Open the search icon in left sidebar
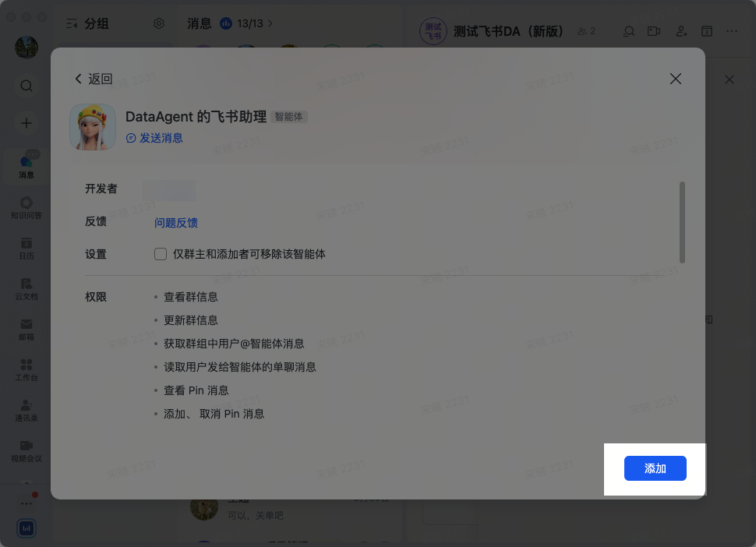Screen dimensions: 756x547 (x=26, y=86)
